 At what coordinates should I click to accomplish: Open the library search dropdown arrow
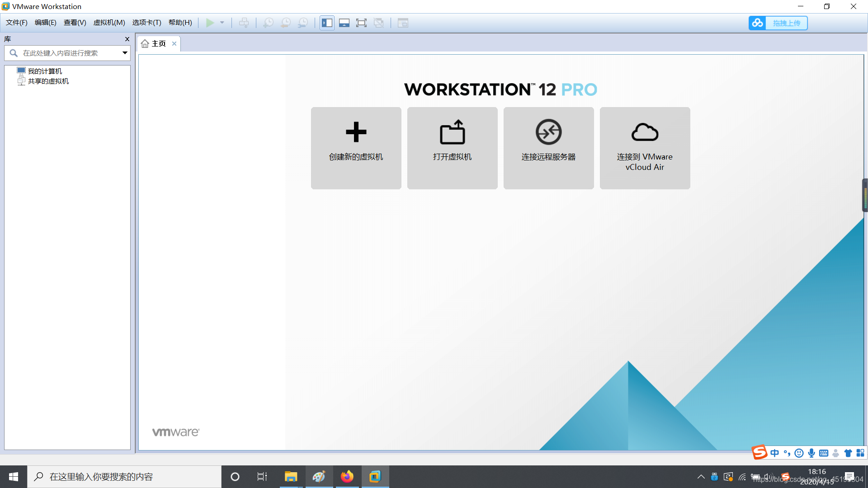125,53
